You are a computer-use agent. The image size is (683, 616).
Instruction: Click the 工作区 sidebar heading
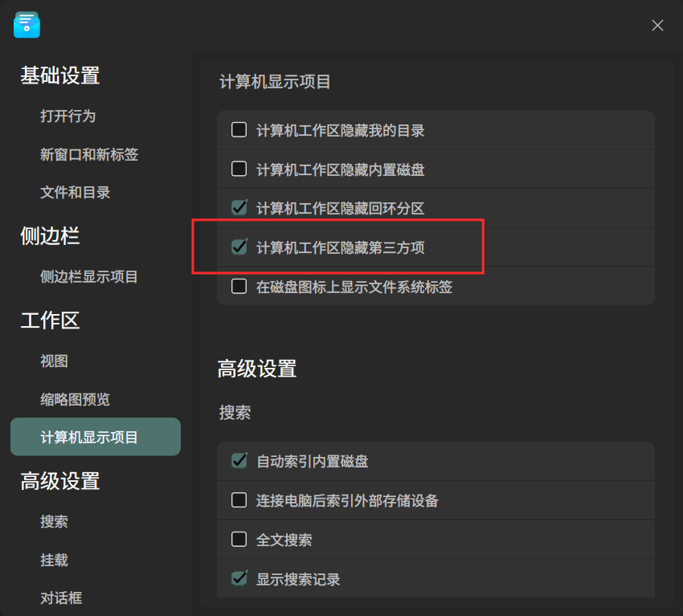point(50,320)
